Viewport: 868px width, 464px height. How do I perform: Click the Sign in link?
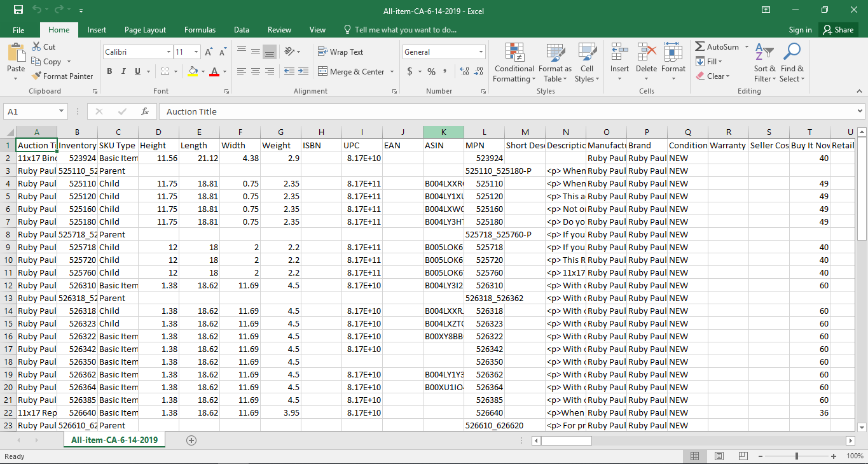[x=800, y=30]
